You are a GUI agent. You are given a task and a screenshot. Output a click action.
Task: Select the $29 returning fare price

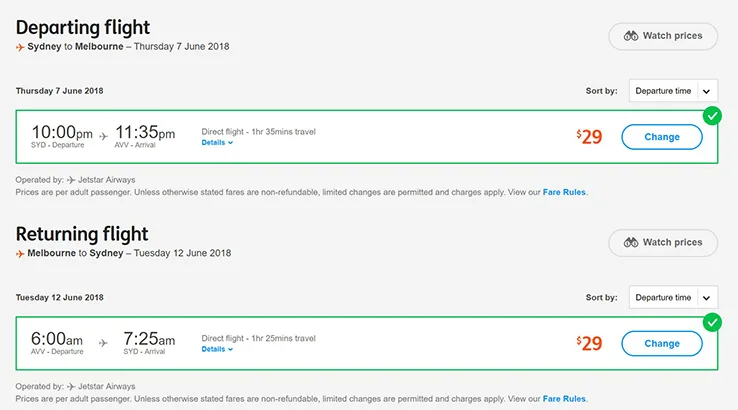click(589, 344)
